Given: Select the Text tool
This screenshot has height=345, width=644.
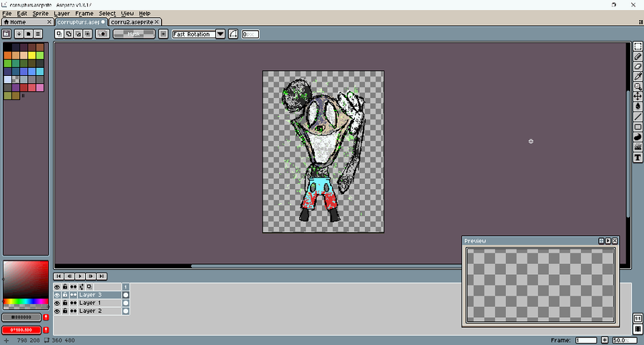Looking at the screenshot, I should (638, 157).
